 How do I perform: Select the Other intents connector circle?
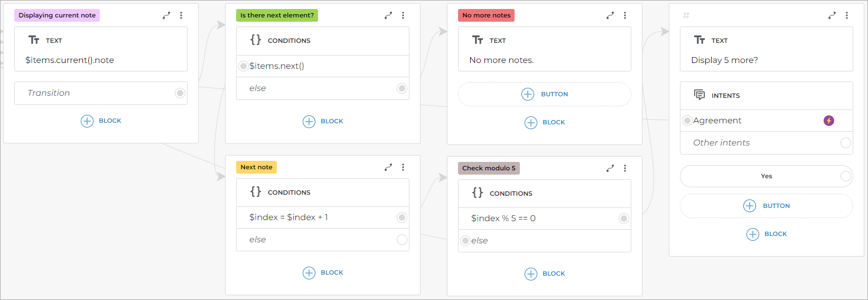pos(845,143)
